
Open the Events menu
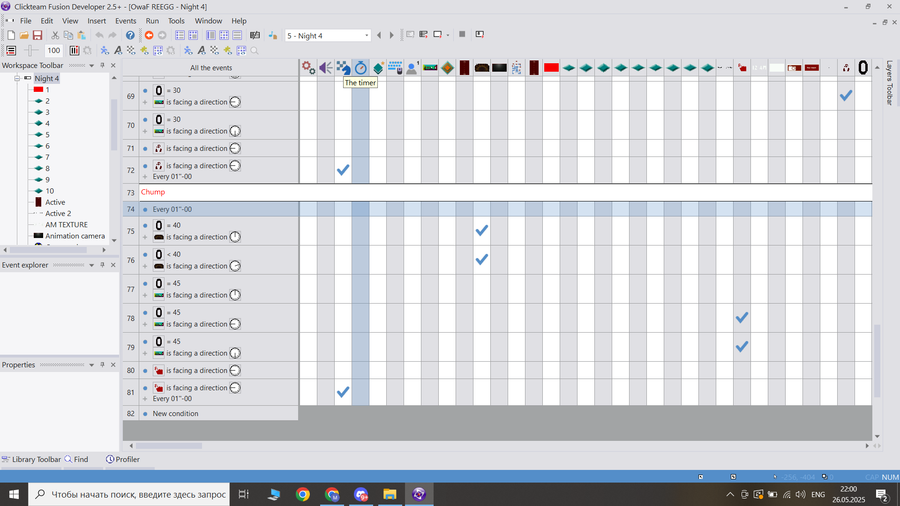click(x=125, y=21)
